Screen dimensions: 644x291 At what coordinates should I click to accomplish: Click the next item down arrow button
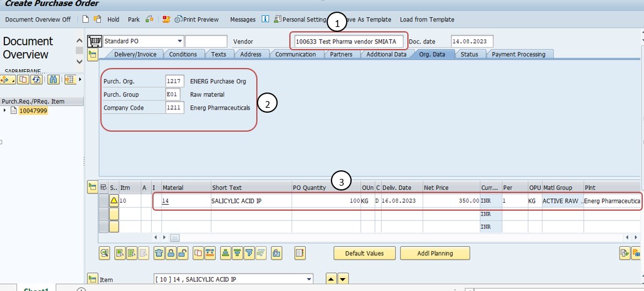343,279
